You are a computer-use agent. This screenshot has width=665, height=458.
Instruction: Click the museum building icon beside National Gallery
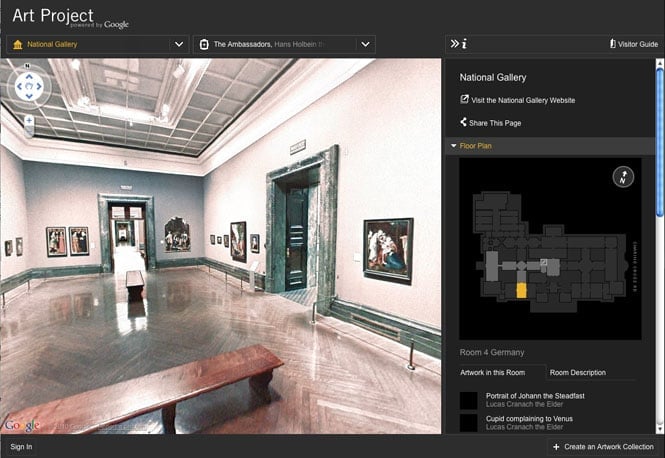click(18, 44)
